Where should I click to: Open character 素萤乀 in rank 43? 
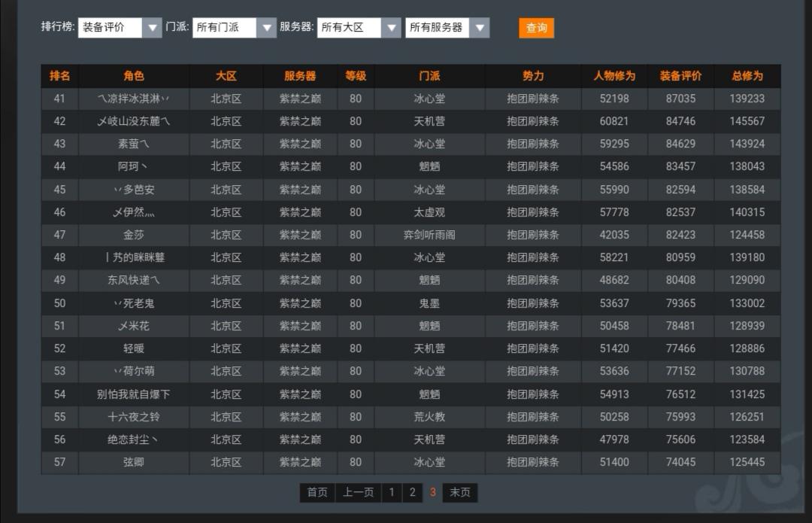134,144
